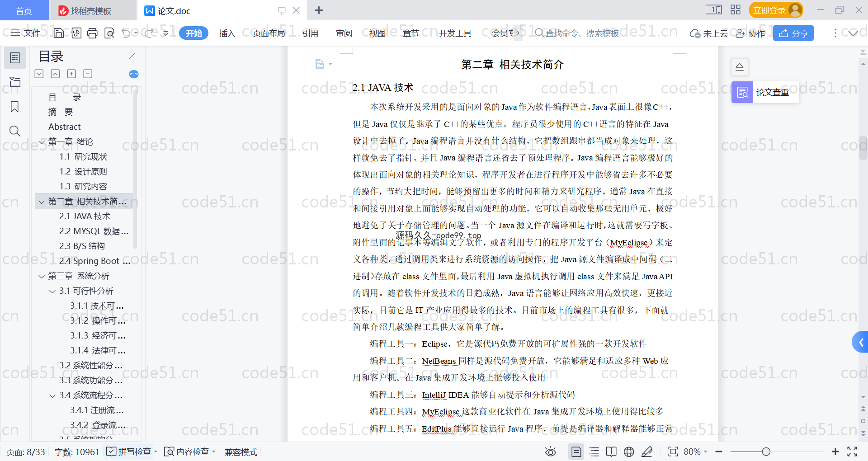Viewport: 868px width, 461px height.
Task: Collapse the 第二章 相关技术简介 outline node
Action: [x=42, y=202]
